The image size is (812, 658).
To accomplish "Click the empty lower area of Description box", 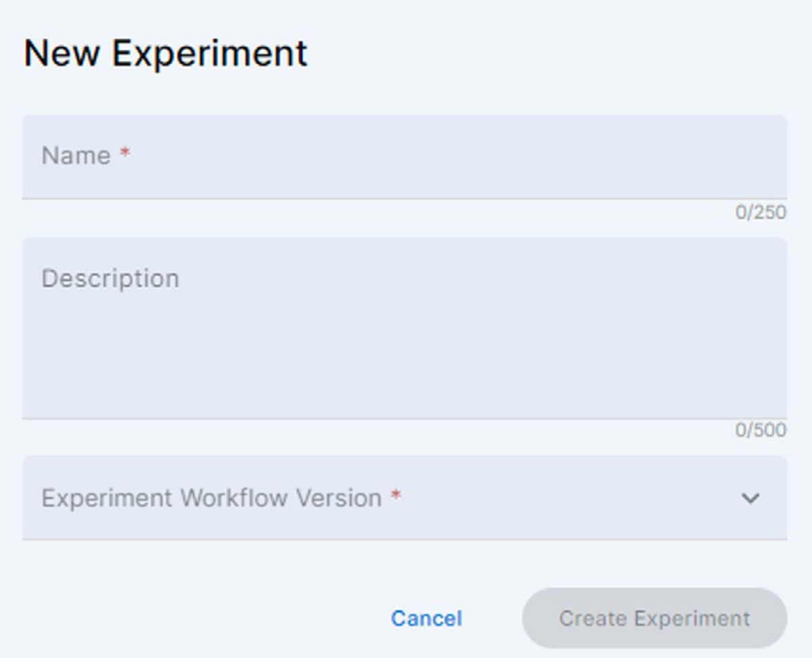I will click(x=405, y=379).
